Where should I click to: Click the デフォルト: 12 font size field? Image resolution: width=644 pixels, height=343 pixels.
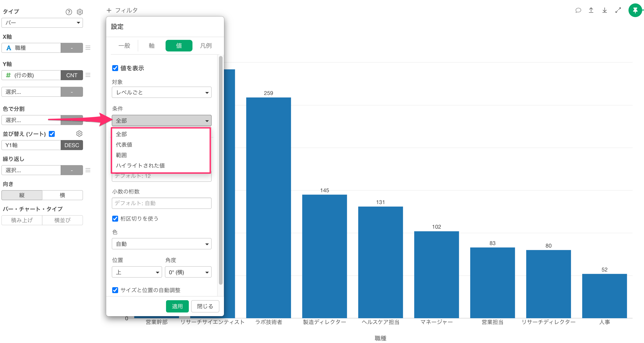pyautogui.click(x=161, y=176)
